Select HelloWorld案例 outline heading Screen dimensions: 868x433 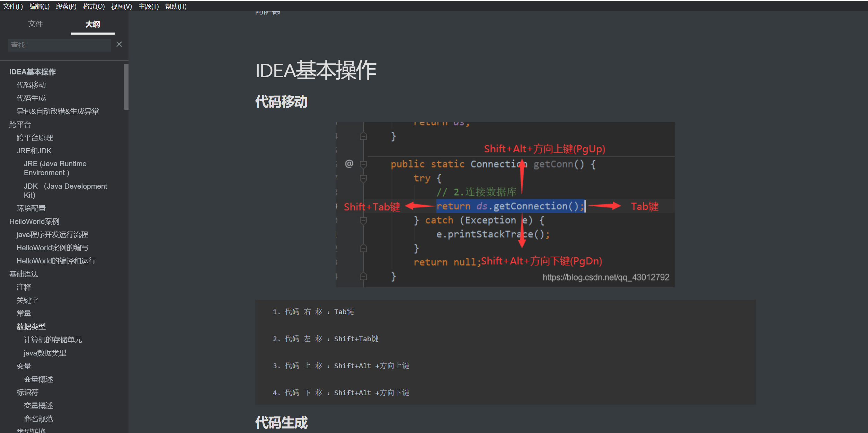point(34,222)
